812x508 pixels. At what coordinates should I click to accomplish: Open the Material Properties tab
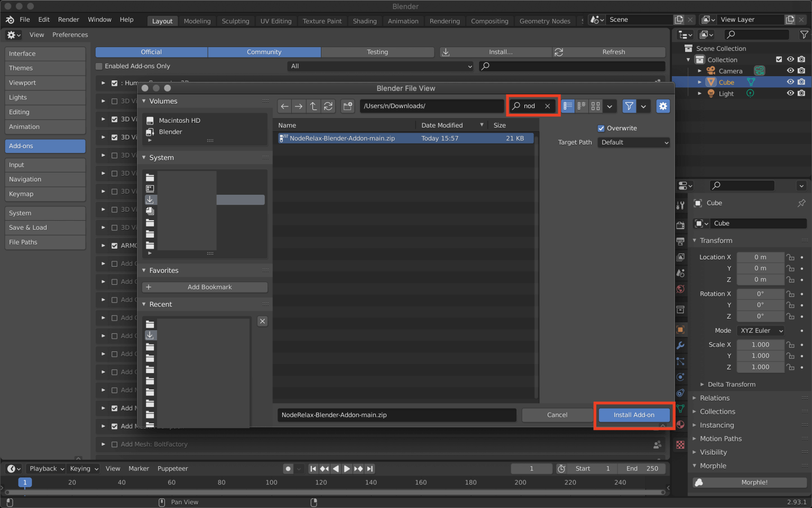pos(681,424)
